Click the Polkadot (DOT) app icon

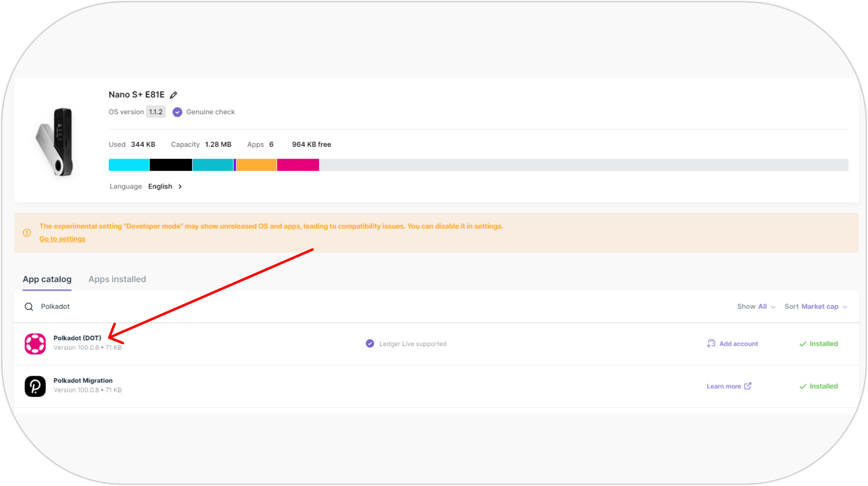coord(35,344)
